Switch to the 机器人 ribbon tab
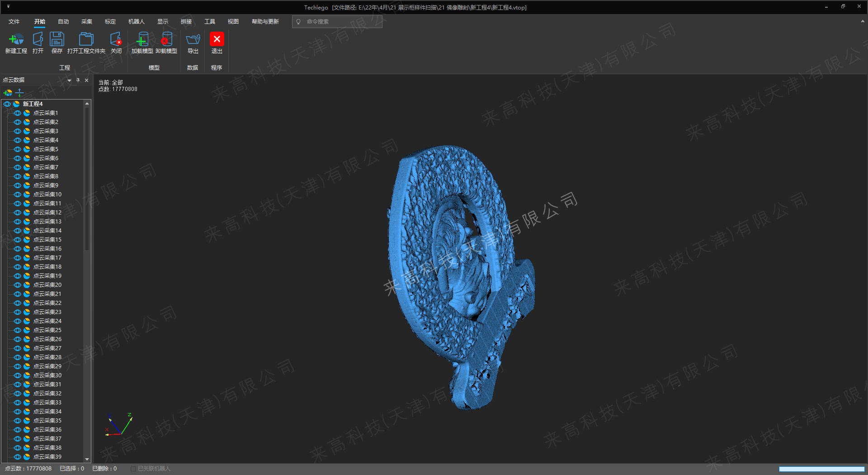Image resolution: width=868 pixels, height=475 pixels. (x=136, y=22)
